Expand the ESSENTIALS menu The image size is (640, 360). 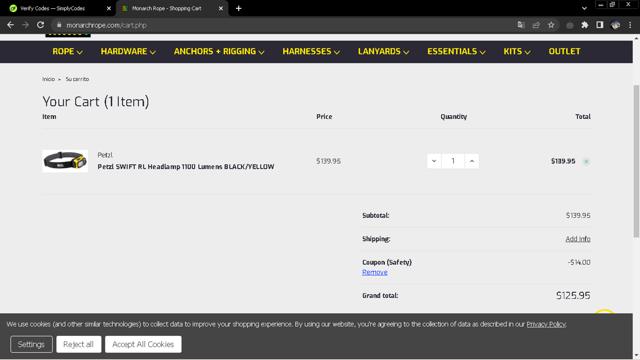coord(456,51)
